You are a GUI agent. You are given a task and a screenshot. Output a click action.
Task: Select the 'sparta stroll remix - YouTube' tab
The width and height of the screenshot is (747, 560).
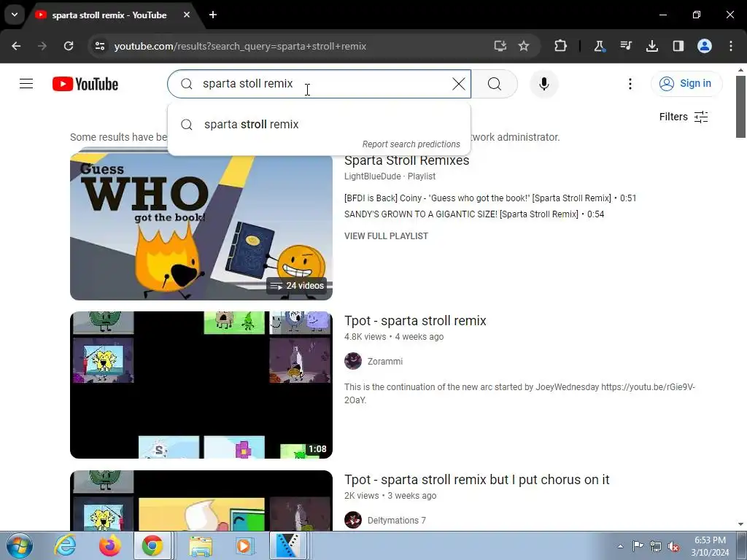[x=109, y=15]
